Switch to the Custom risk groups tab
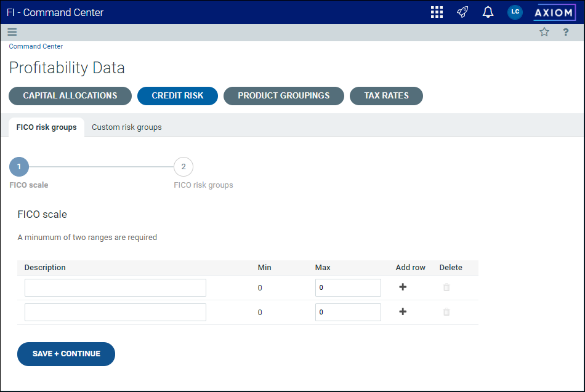This screenshot has width=585, height=392. pyautogui.click(x=127, y=127)
